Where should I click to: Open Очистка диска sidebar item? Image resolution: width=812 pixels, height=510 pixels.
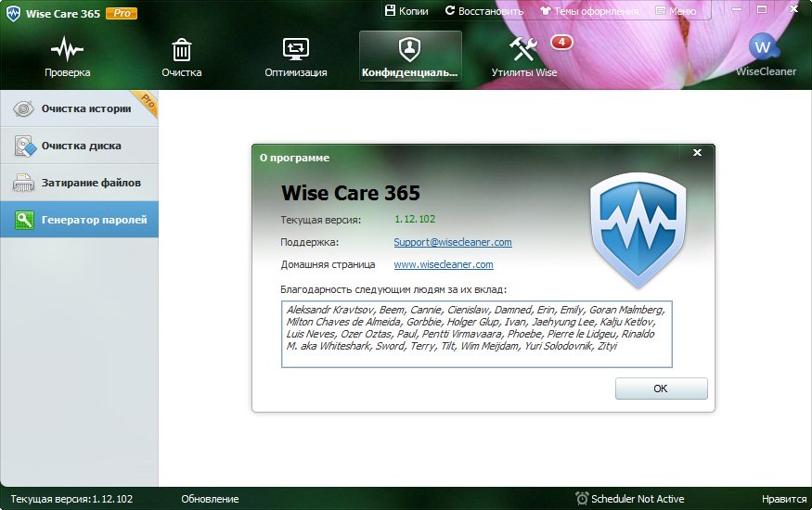pyautogui.click(x=79, y=146)
